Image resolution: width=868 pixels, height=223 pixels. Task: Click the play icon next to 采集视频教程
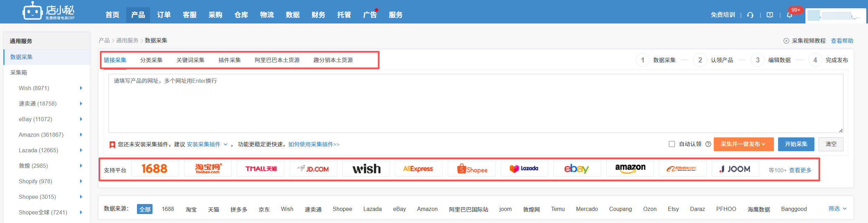coord(786,41)
